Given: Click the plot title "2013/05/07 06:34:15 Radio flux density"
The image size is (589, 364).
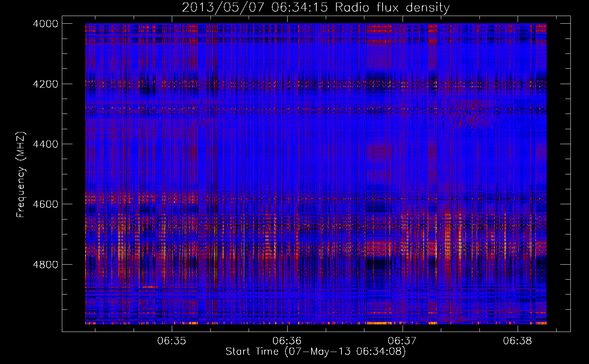Looking at the screenshot, I should pos(316,7).
